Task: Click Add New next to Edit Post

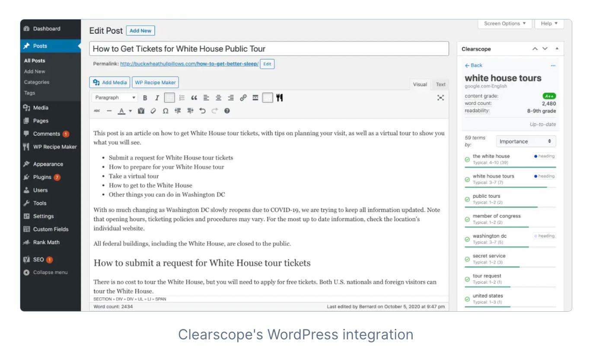Action: pos(140,31)
